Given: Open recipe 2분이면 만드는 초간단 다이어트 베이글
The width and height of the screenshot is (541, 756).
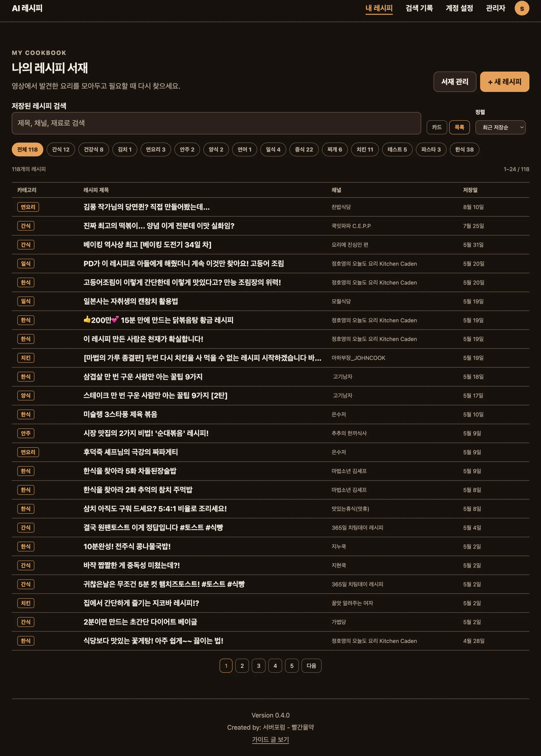Looking at the screenshot, I should tap(140, 622).
